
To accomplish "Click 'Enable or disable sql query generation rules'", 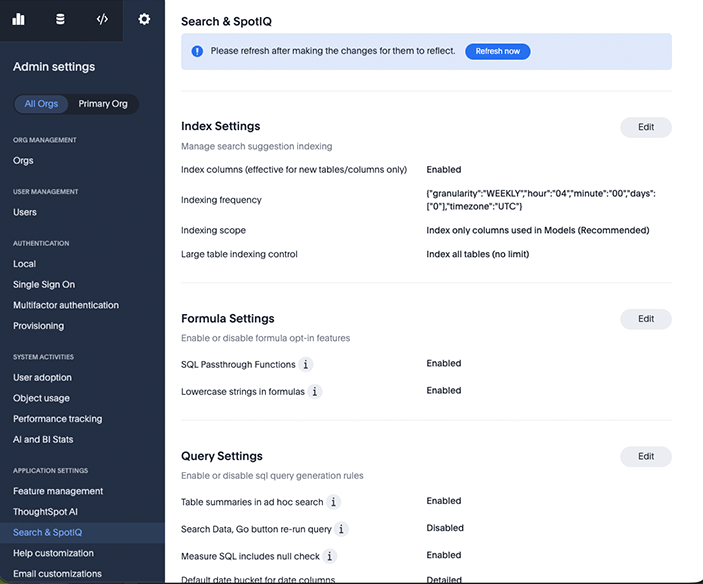I will (272, 476).
